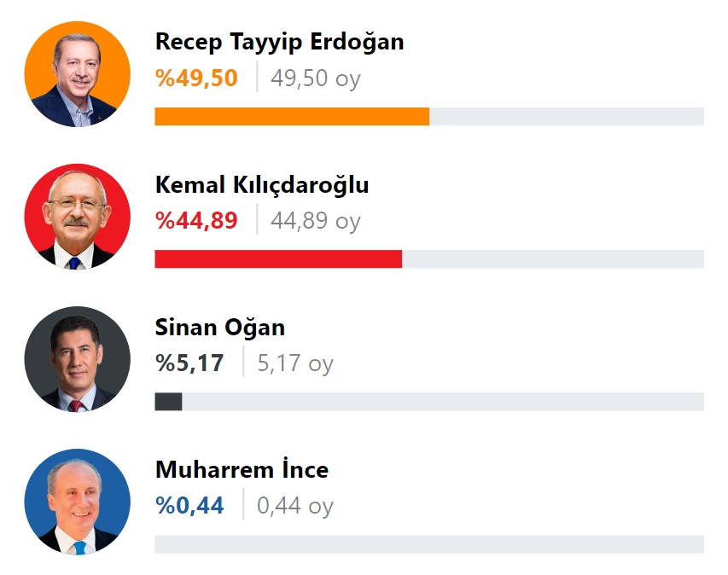The width and height of the screenshot is (728, 575).
Task: Select the Sinan Oğan name
Action: (220, 328)
